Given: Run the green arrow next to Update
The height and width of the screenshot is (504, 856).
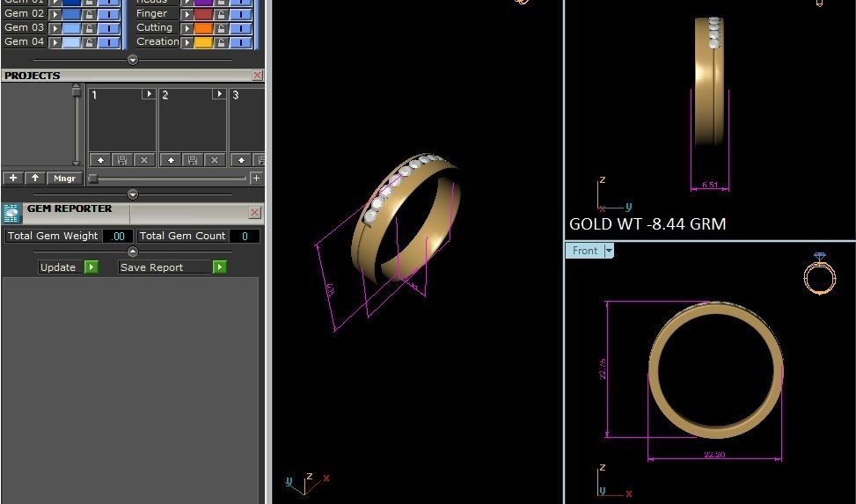Looking at the screenshot, I should [x=91, y=267].
